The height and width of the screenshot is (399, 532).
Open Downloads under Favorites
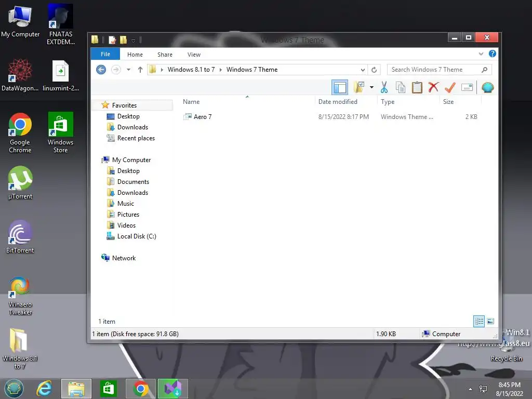tap(132, 127)
